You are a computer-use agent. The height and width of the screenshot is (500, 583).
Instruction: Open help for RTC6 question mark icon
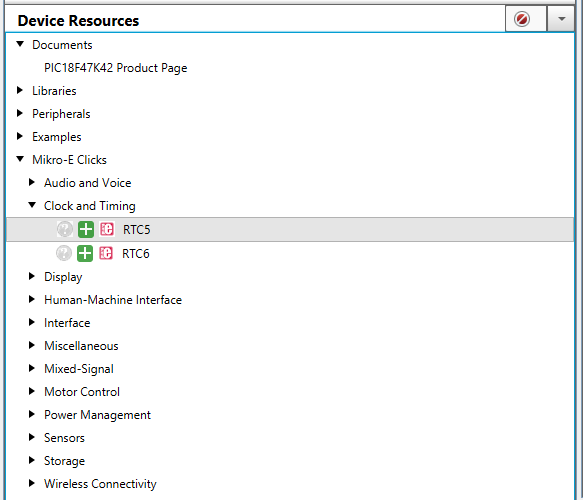coord(64,254)
